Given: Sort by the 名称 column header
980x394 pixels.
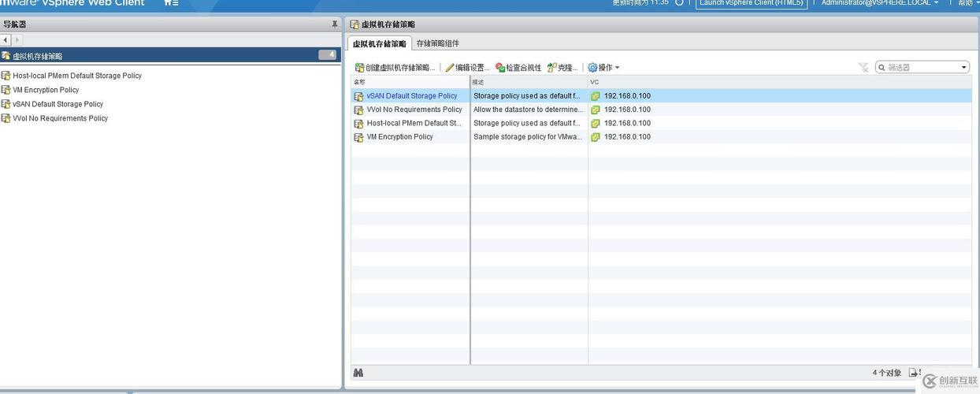Looking at the screenshot, I should tap(410, 82).
